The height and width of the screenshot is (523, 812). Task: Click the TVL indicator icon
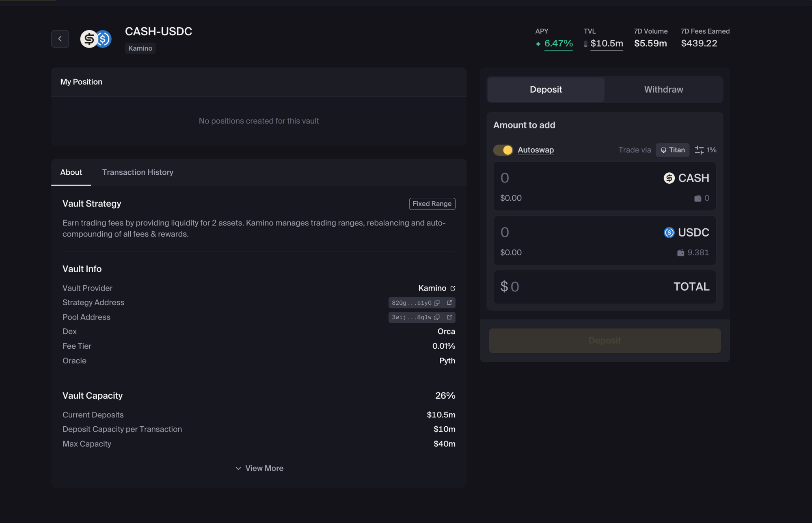tap(585, 44)
